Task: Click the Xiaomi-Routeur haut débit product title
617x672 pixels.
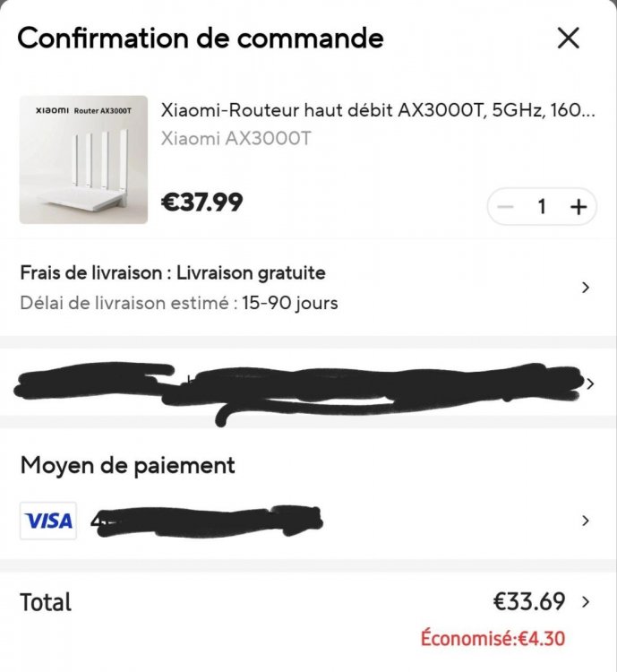Action: click(377, 110)
